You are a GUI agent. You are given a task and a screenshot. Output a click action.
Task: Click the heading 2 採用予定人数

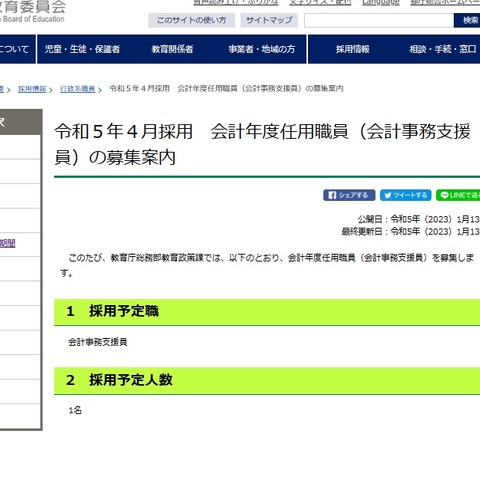(267, 380)
